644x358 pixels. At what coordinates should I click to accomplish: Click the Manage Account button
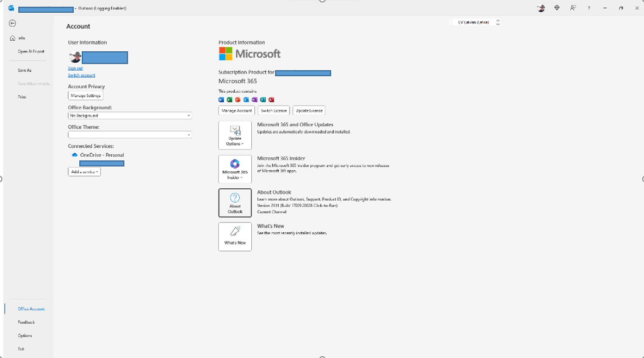pos(237,110)
